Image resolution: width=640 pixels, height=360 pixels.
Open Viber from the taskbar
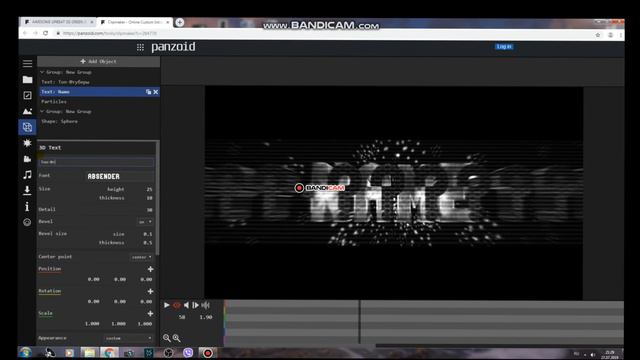[188, 353]
